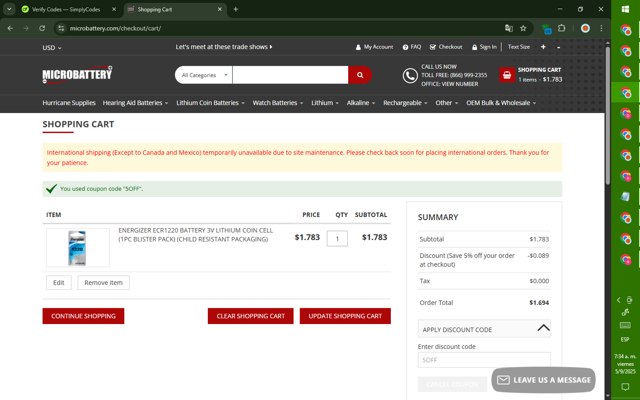Open My Account link
Screen dimensions: 640x400
[374, 47]
